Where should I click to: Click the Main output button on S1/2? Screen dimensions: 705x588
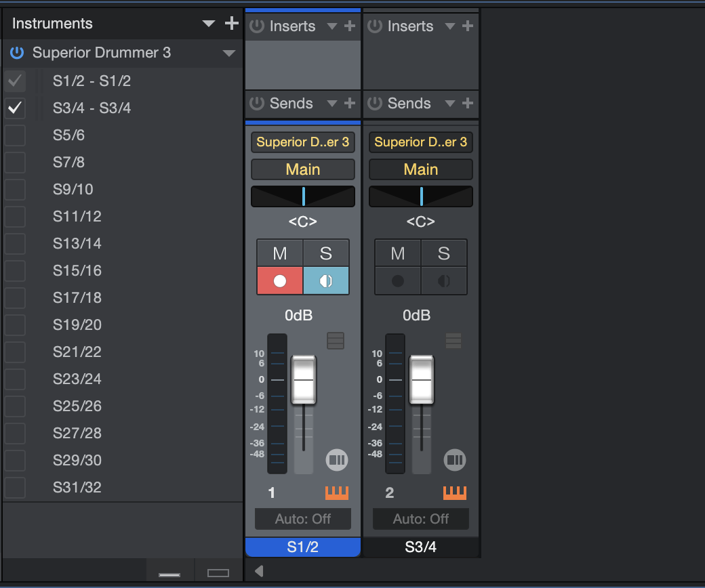tap(302, 169)
